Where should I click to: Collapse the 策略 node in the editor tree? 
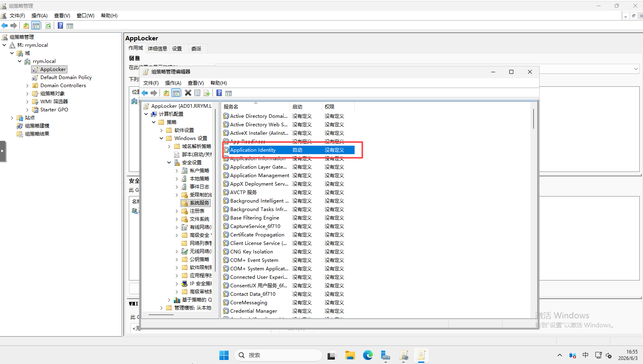click(x=154, y=122)
